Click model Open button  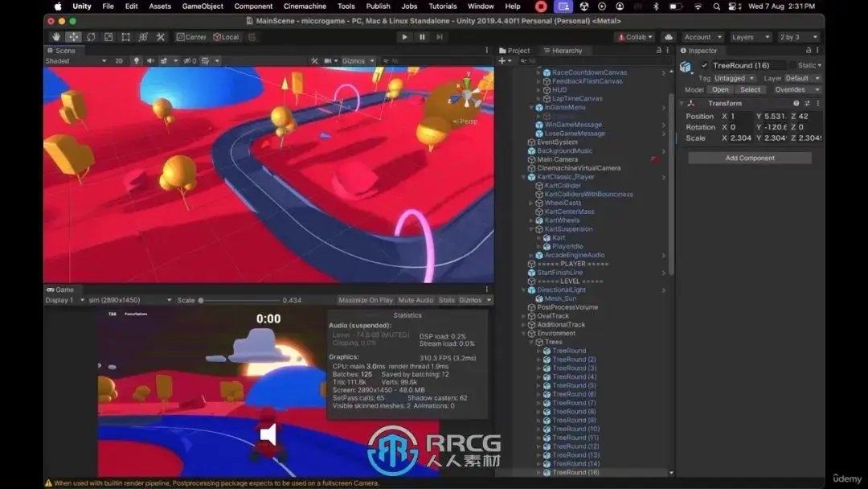[720, 90]
